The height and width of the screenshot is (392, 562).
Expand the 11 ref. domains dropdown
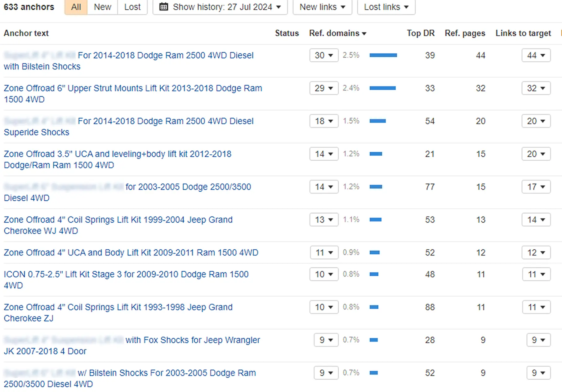[x=324, y=252]
